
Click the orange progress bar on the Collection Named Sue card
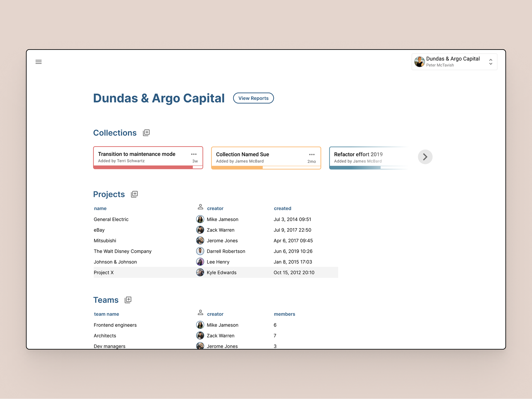[266, 168]
